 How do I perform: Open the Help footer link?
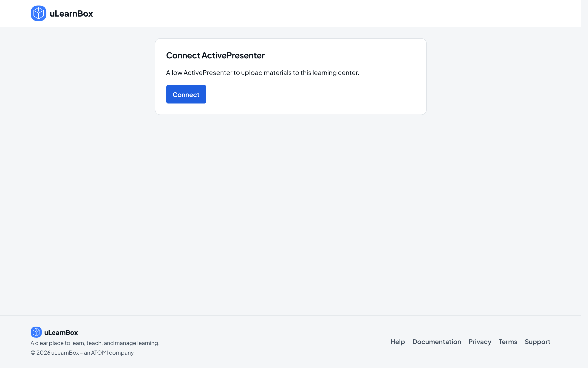[x=398, y=342]
